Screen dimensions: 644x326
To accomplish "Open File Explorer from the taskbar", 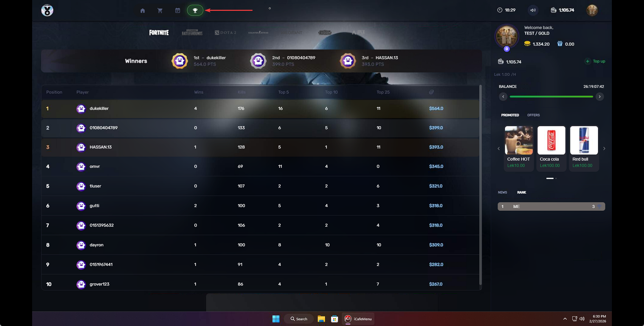I will coord(321,319).
